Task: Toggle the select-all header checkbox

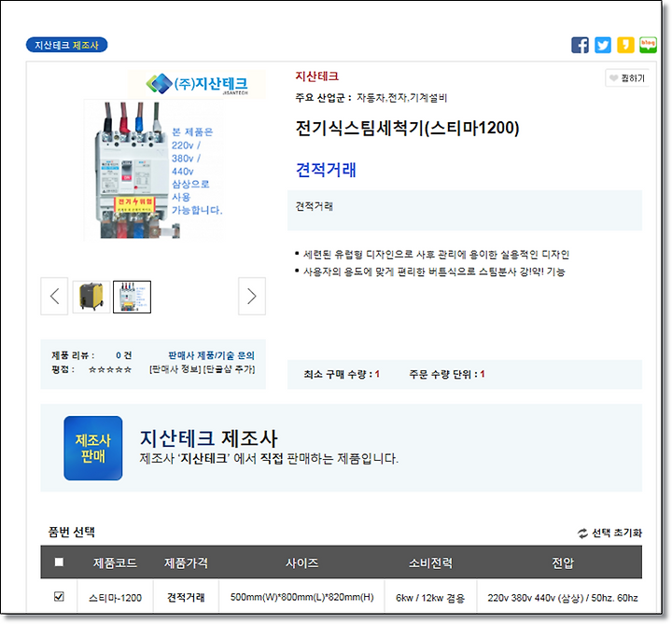Action: 59,562
